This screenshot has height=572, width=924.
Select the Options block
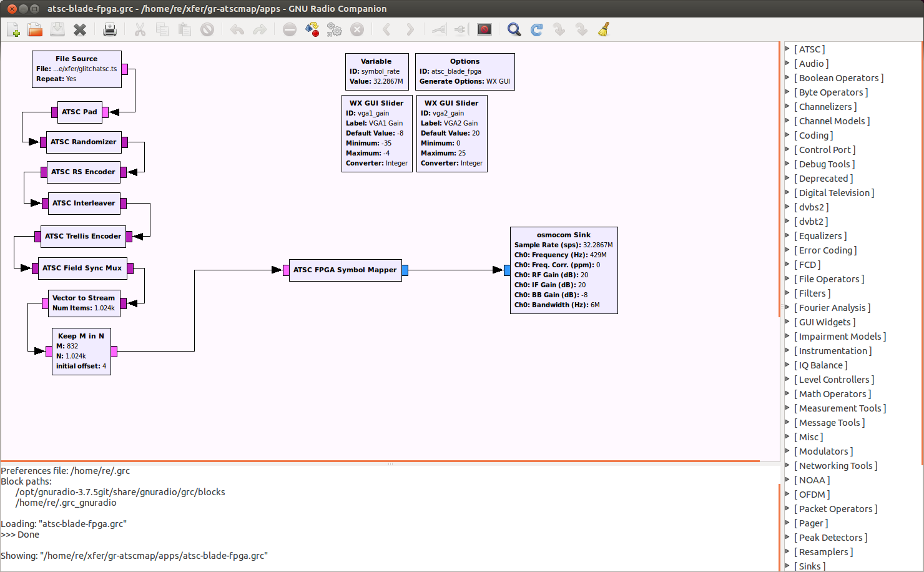(x=465, y=72)
